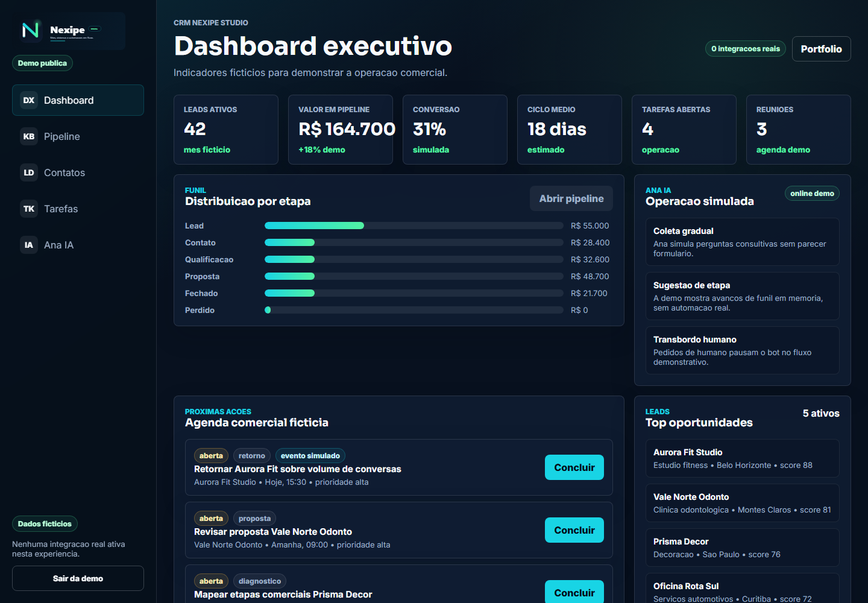Click the diagnostico tag
Viewport: 868px width, 603px height.
(x=260, y=581)
